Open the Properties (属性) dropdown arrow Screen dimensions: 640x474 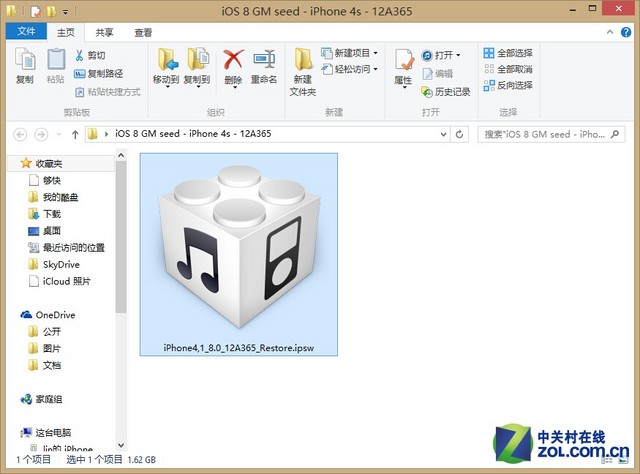[x=404, y=87]
